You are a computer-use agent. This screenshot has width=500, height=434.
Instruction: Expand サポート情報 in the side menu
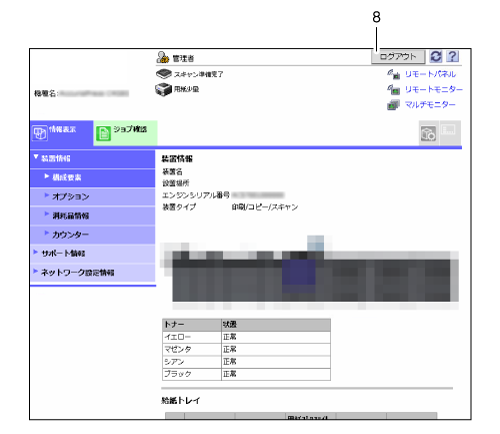click(93, 254)
